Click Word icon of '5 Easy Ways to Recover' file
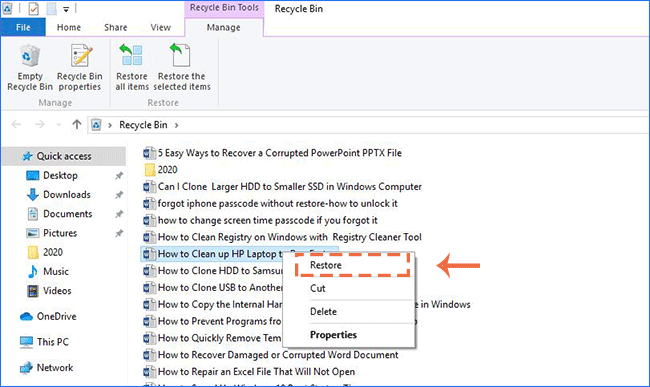 click(x=149, y=153)
